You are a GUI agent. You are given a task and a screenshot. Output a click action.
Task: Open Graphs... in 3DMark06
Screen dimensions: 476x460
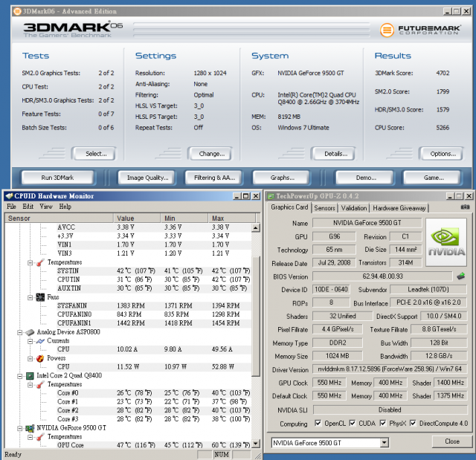pyautogui.click(x=283, y=178)
